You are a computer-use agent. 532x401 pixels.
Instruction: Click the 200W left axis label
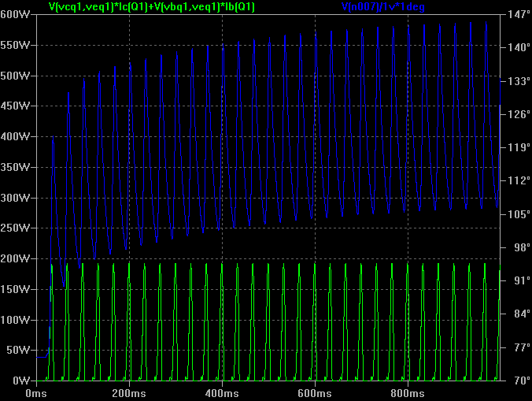point(15,258)
